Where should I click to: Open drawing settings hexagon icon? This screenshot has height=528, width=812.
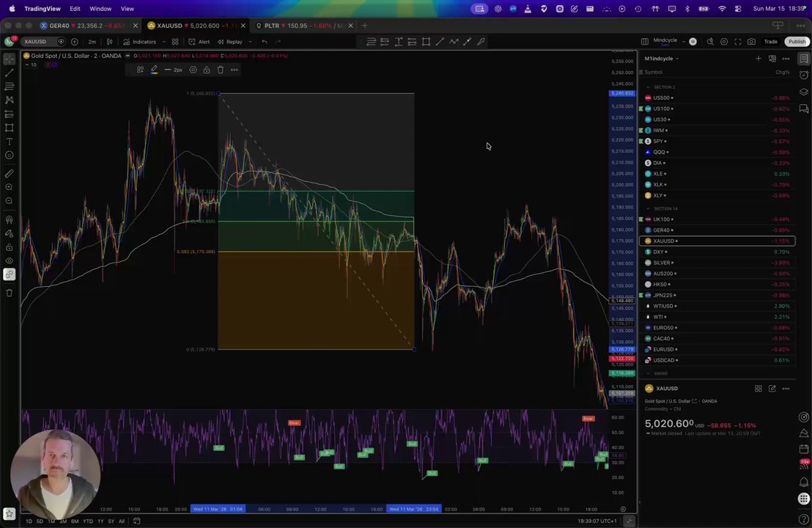(x=193, y=70)
